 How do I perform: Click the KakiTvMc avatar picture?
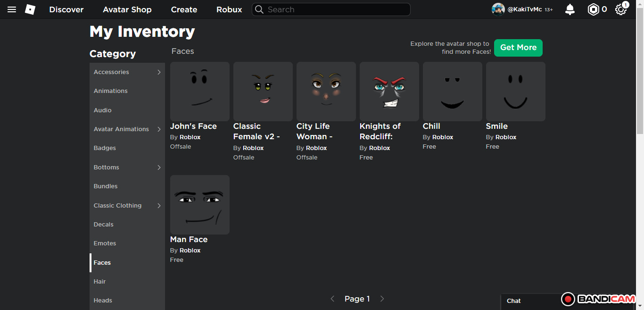click(x=498, y=9)
